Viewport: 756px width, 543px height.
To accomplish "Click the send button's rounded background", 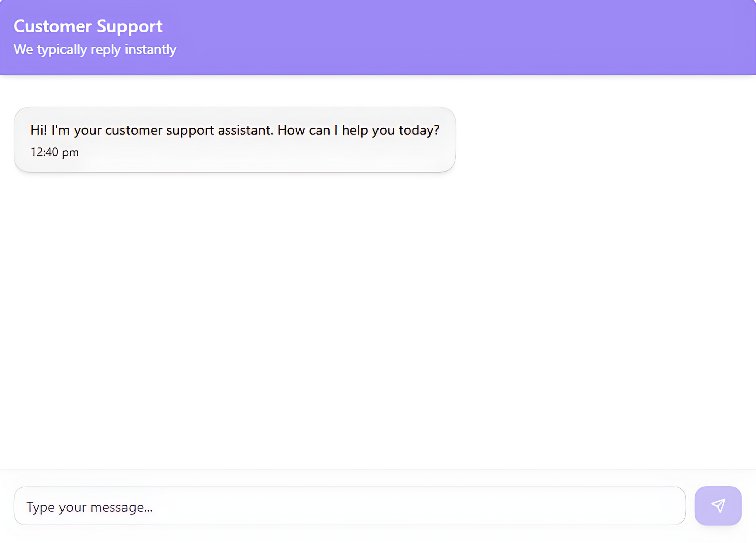I will 718,506.
